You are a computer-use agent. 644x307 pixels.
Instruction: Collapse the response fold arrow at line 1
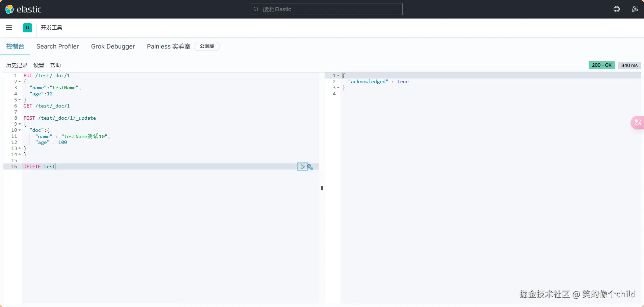(x=338, y=75)
